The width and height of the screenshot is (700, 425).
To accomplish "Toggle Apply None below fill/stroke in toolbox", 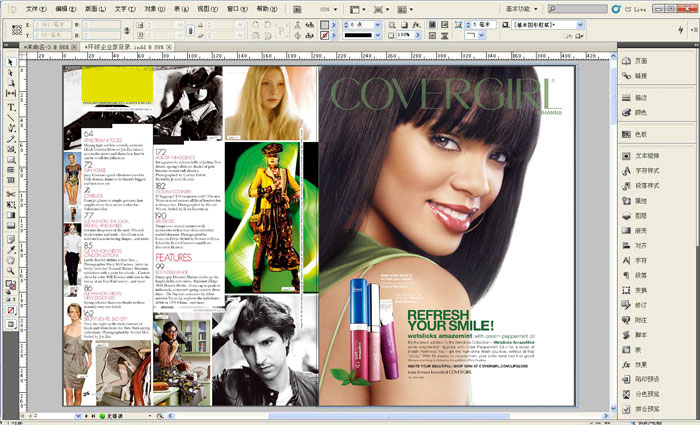I will pos(11,310).
